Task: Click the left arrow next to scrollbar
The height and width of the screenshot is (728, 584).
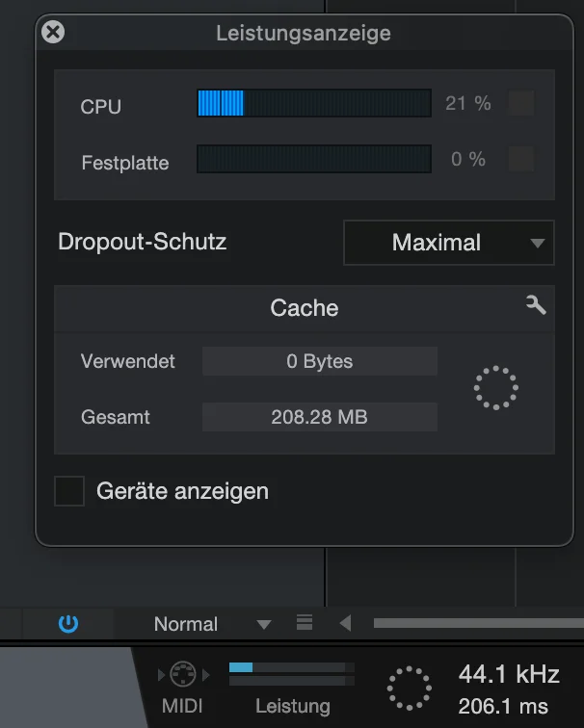Action: 345,623
